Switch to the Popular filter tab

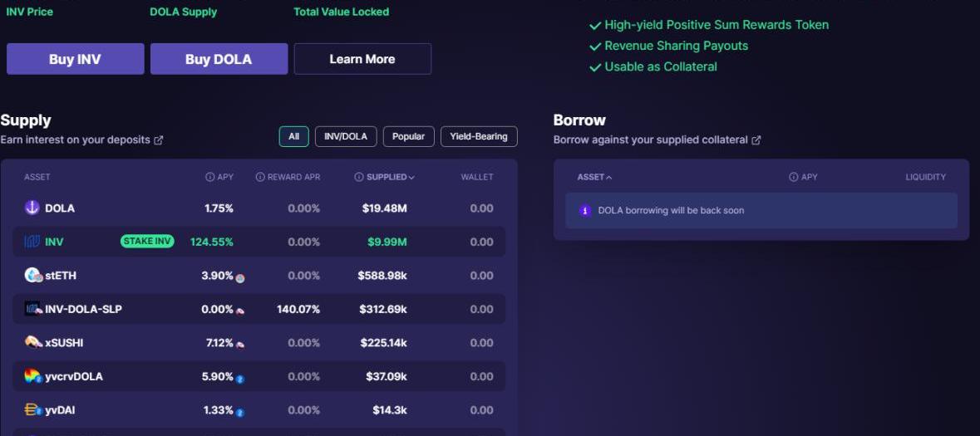[408, 136]
